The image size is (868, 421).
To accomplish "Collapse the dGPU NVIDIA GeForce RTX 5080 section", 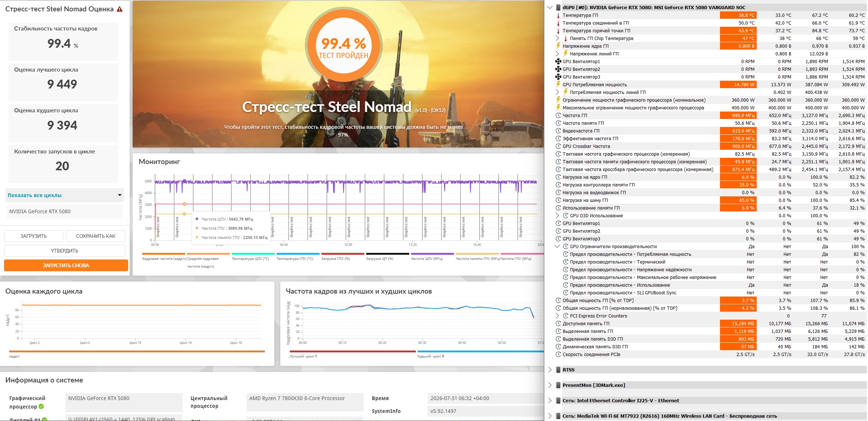I will point(550,7).
